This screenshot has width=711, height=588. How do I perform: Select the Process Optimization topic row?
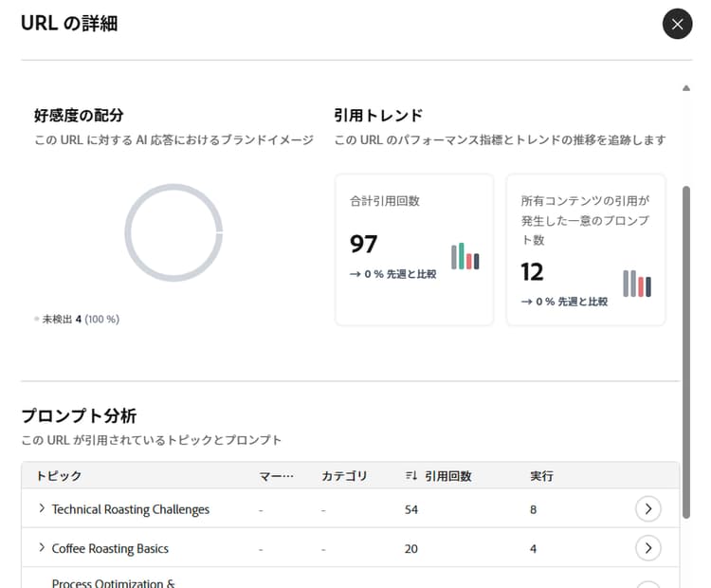click(x=114, y=582)
